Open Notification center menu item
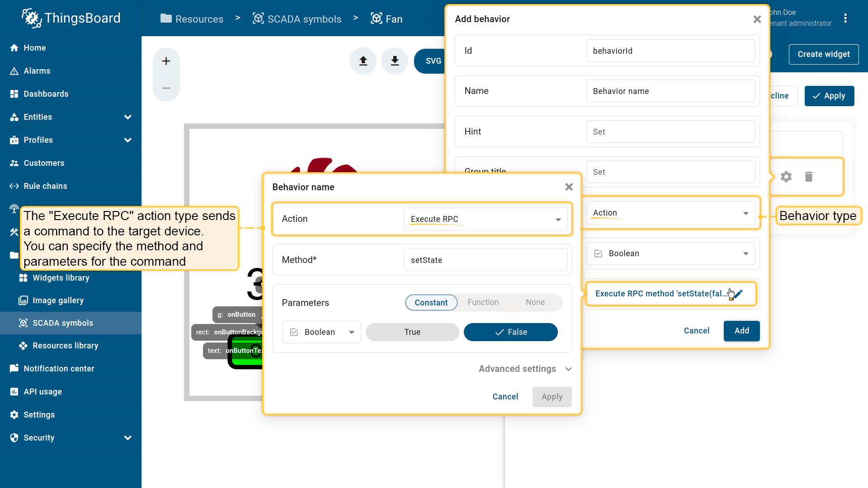The height and width of the screenshot is (488, 868). [x=59, y=369]
